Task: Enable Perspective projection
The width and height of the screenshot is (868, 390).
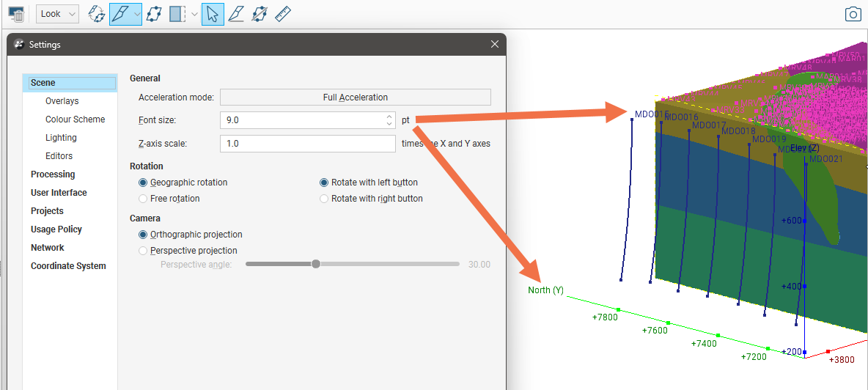Action: point(144,251)
